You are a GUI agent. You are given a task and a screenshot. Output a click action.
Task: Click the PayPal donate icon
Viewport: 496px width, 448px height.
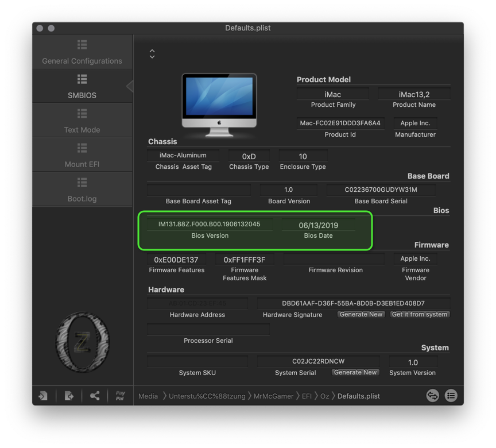click(x=120, y=396)
